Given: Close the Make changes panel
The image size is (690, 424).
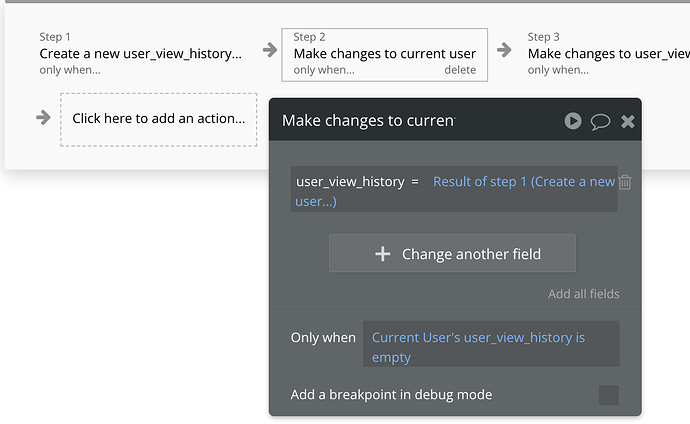Looking at the screenshot, I should pyautogui.click(x=628, y=121).
